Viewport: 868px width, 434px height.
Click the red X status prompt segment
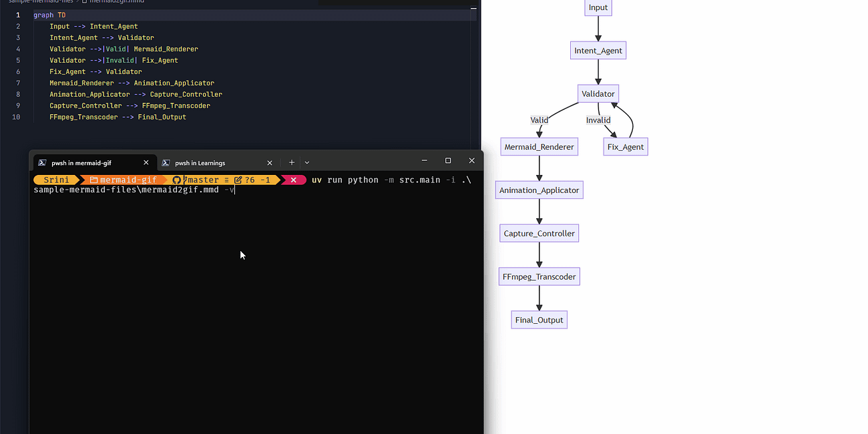point(293,180)
